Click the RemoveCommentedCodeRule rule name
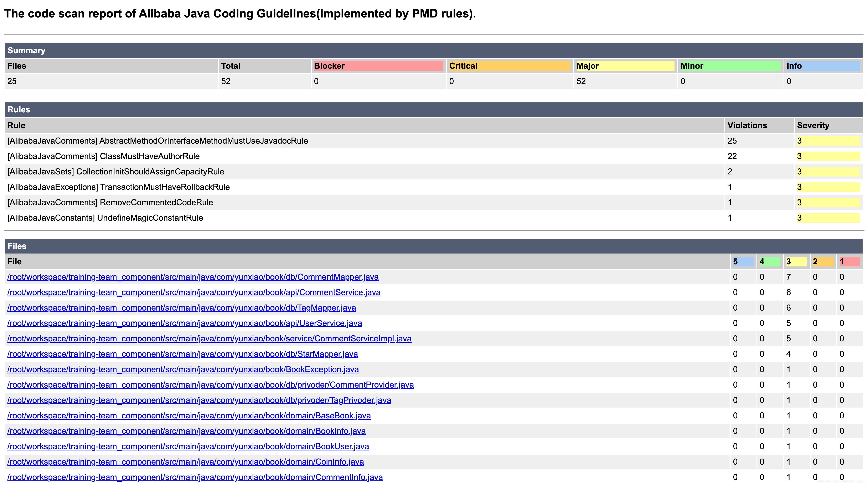Screen dimensions: 868x485 (156, 203)
